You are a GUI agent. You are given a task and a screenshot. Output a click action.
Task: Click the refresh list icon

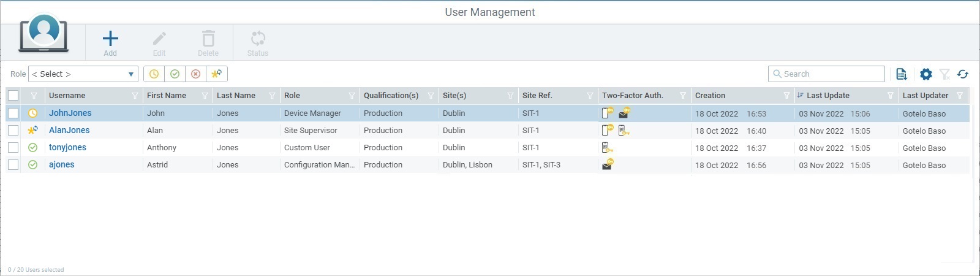point(963,74)
